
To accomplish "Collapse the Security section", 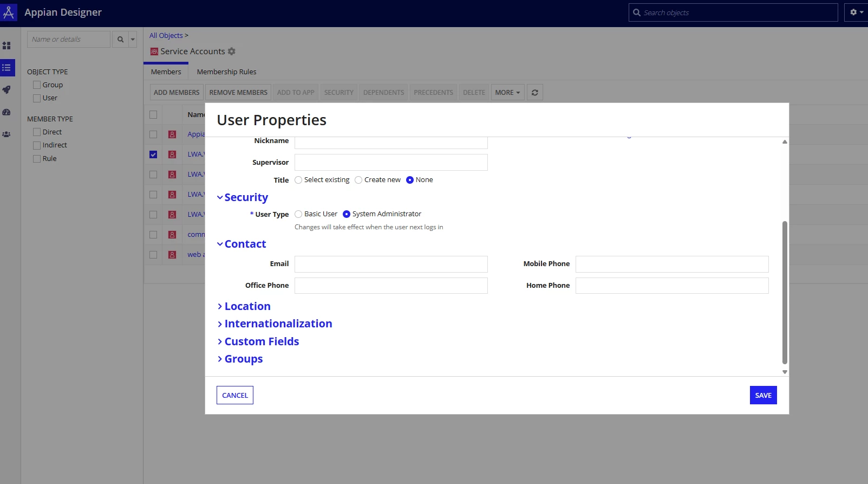I will [x=243, y=197].
